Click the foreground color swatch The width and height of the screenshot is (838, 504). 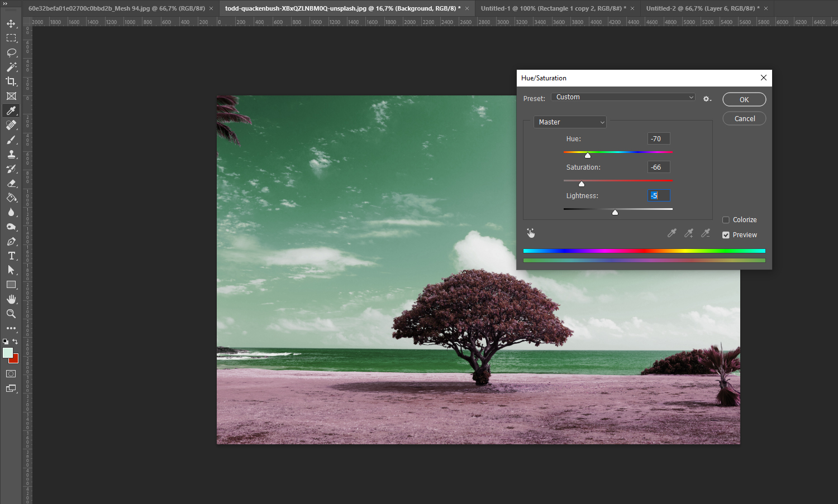[x=8, y=353]
